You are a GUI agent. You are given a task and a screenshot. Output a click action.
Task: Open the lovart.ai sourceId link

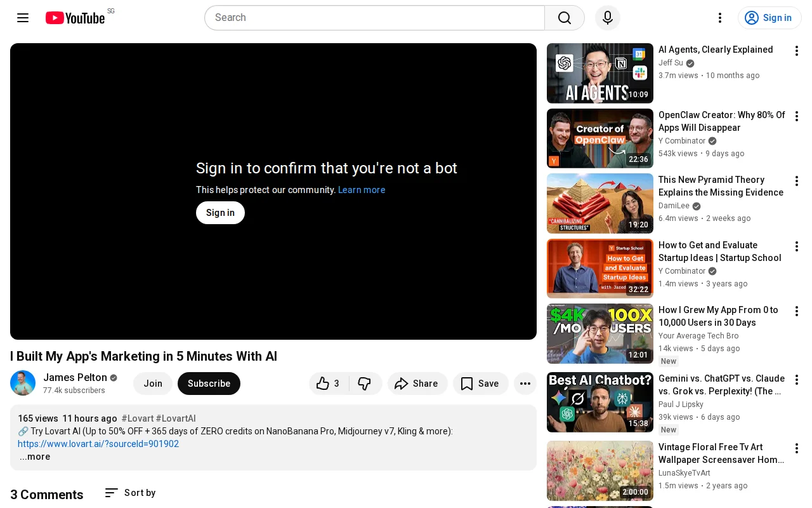point(98,444)
